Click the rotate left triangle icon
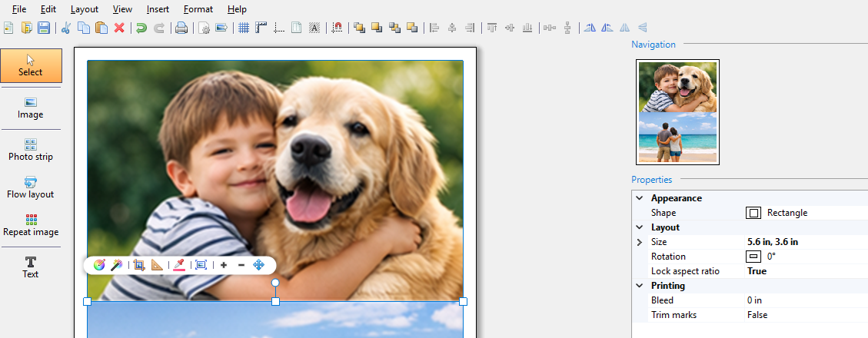The width and height of the screenshot is (868, 338). pyautogui.click(x=607, y=28)
